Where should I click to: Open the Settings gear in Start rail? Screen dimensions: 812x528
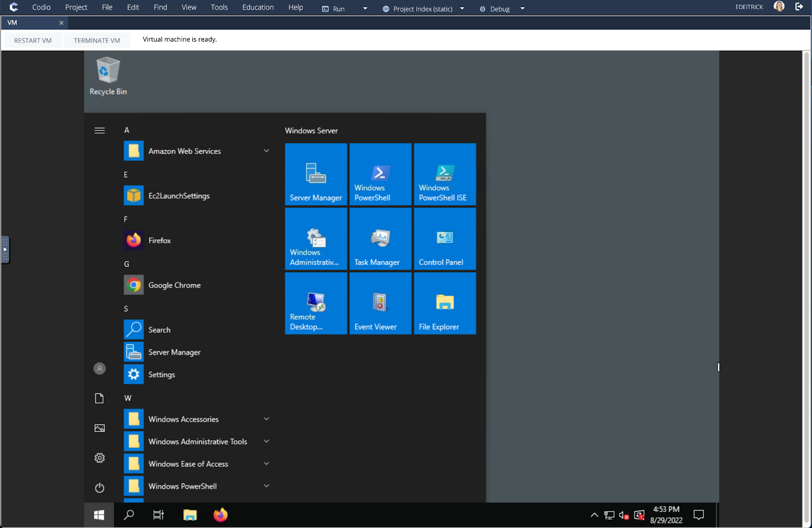(99, 458)
